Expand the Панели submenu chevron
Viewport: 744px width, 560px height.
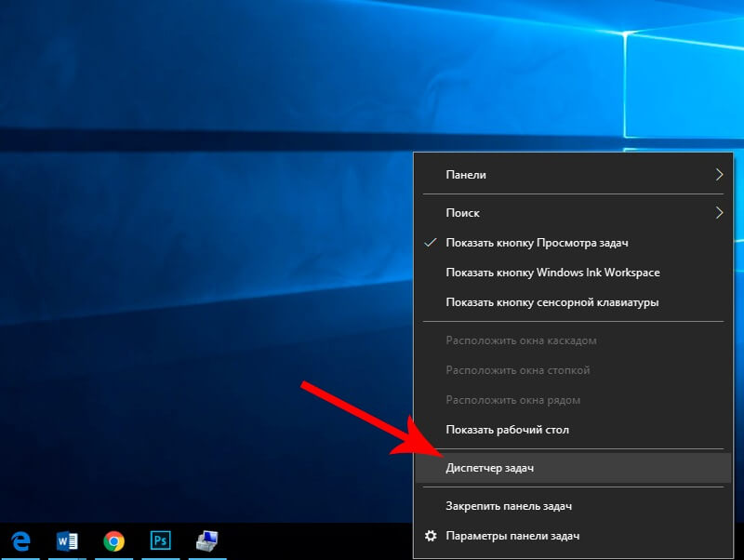pyautogui.click(x=721, y=174)
